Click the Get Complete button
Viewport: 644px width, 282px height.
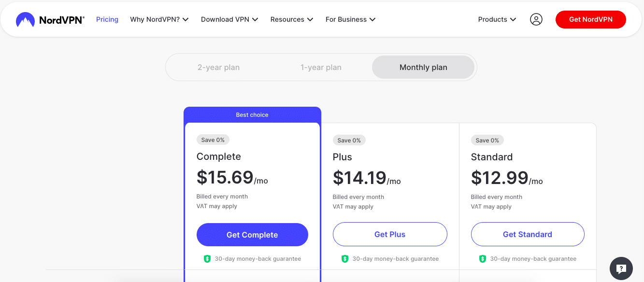(x=252, y=234)
